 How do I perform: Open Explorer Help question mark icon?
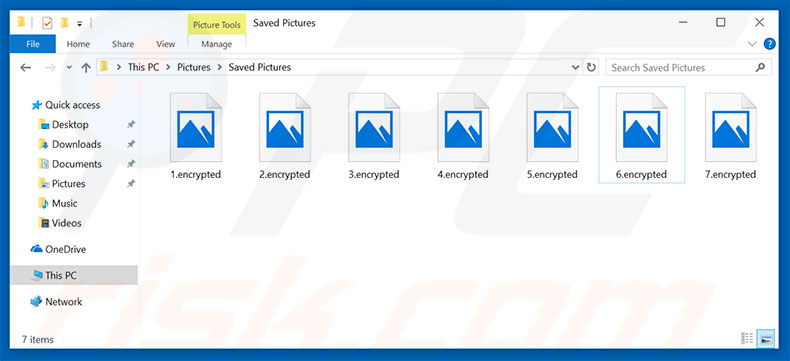pos(770,44)
